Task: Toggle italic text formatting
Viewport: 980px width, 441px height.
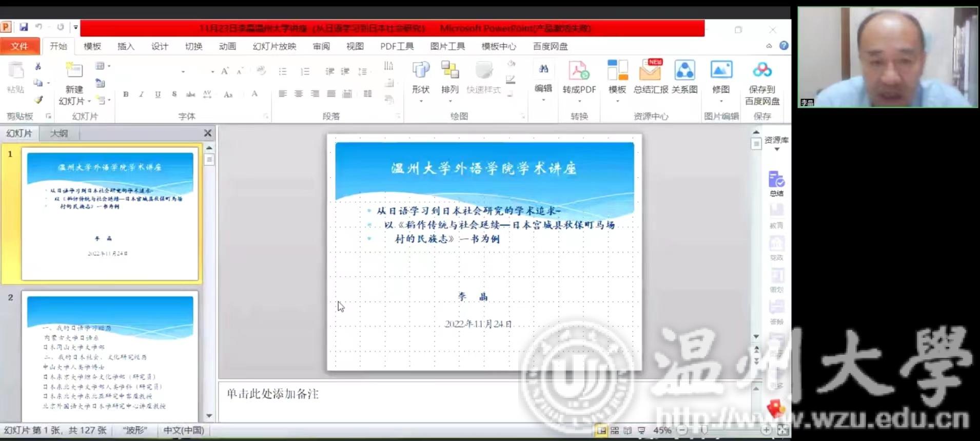Action: pos(142,94)
